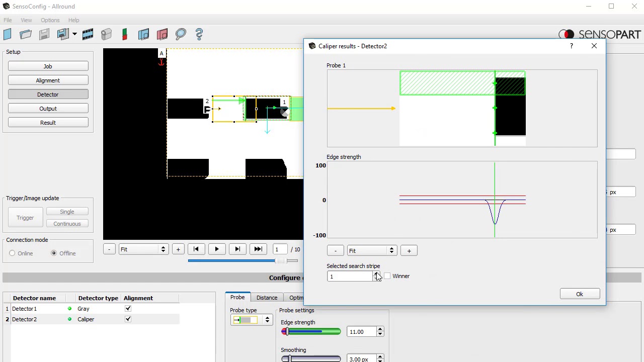The width and height of the screenshot is (644, 362).
Task: Select Detector2 row in detector list
Action: (91, 319)
